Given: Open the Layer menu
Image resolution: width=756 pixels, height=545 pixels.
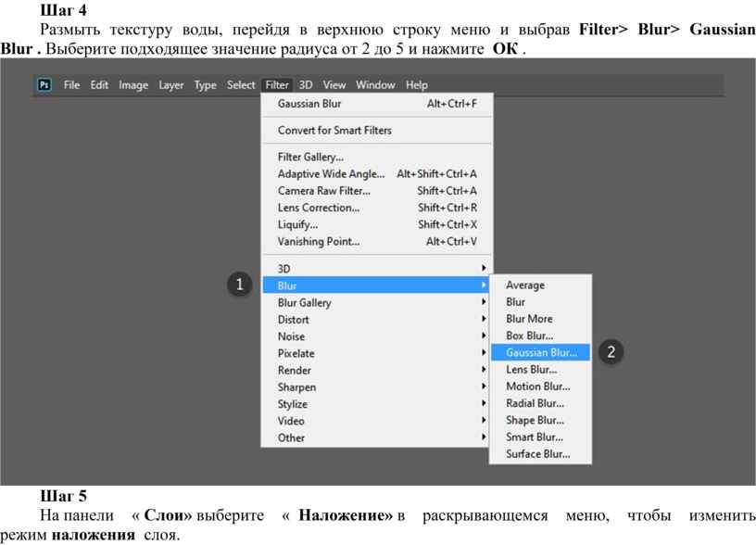Looking at the screenshot, I should point(171,85).
